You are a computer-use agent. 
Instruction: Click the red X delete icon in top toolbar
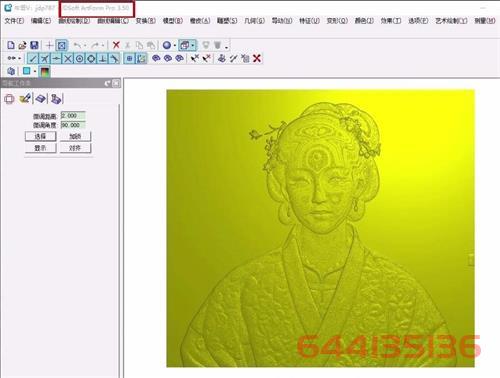tap(116, 45)
